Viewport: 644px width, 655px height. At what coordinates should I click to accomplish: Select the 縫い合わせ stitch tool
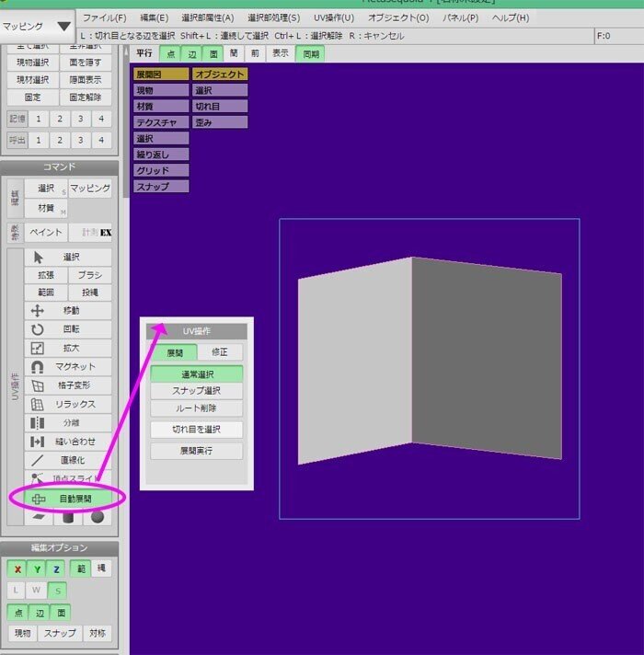[x=68, y=442]
